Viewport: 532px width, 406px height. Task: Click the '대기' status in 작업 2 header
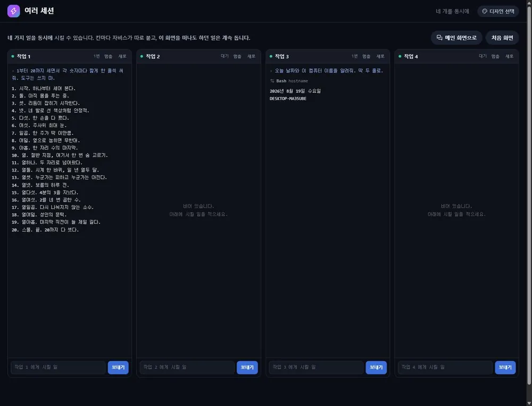tap(225, 56)
